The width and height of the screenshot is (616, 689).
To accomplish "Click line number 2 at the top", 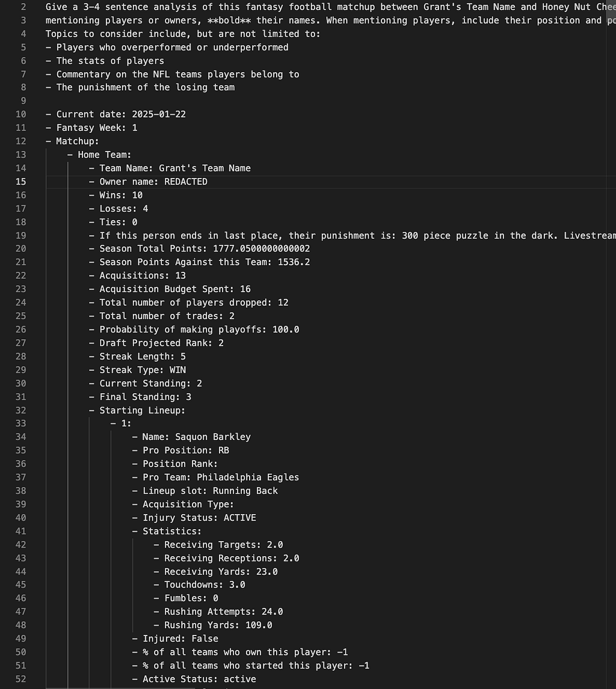I will coord(23,7).
